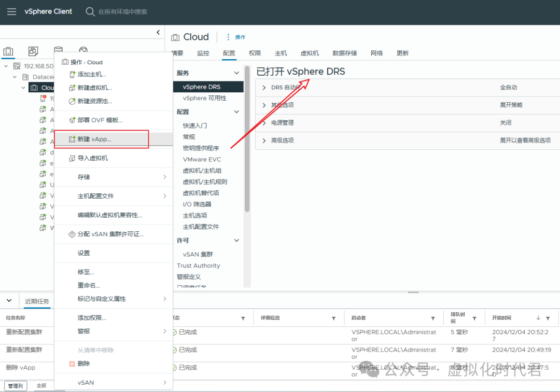
Task: Open the 近期任务 tab
Action: coord(37,301)
